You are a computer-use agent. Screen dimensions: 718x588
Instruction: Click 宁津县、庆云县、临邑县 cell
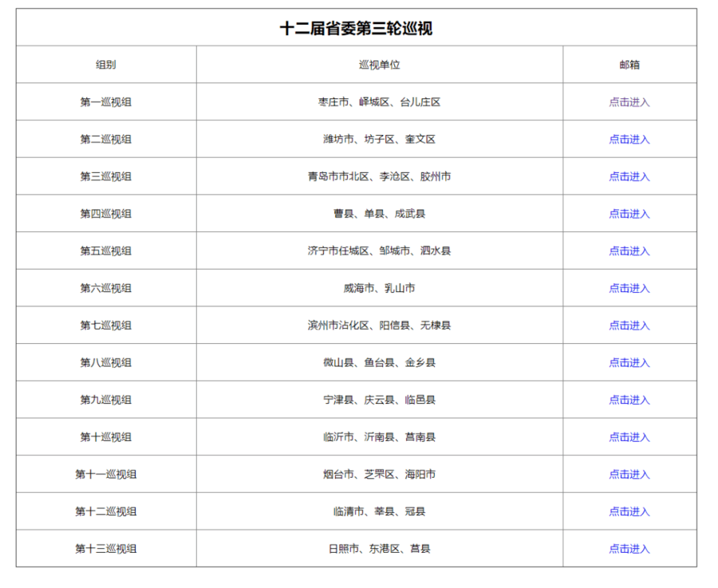[380, 400]
